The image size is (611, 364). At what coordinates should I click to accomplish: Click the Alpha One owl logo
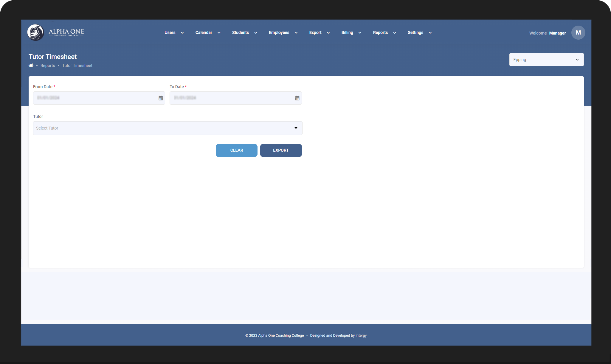pyautogui.click(x=35, y=32)
